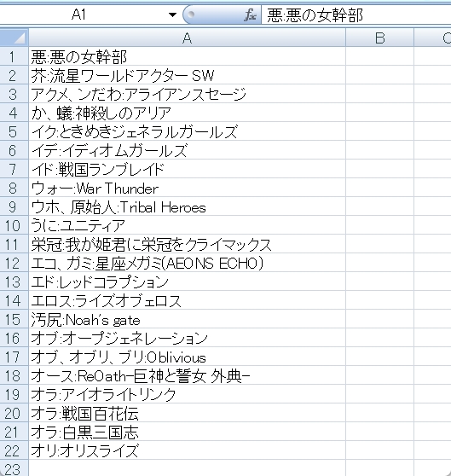This screenshot has height=476, width=451.
Task: Select row 11 header
Action: pos(14,244)
